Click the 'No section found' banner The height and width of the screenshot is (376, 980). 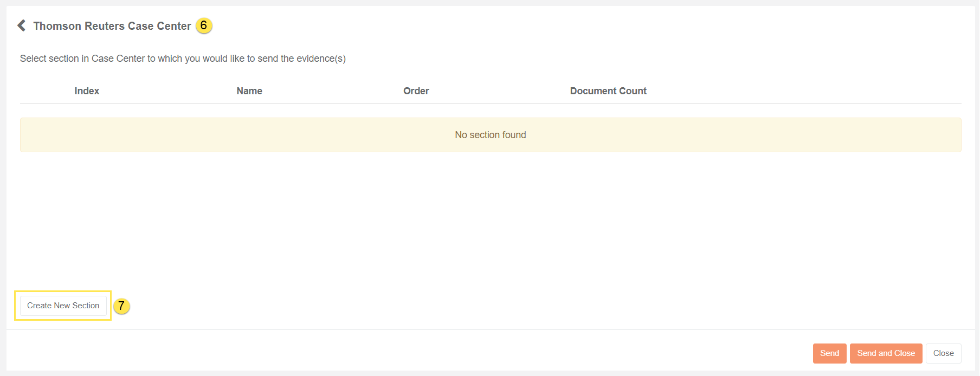coord(491,135)
